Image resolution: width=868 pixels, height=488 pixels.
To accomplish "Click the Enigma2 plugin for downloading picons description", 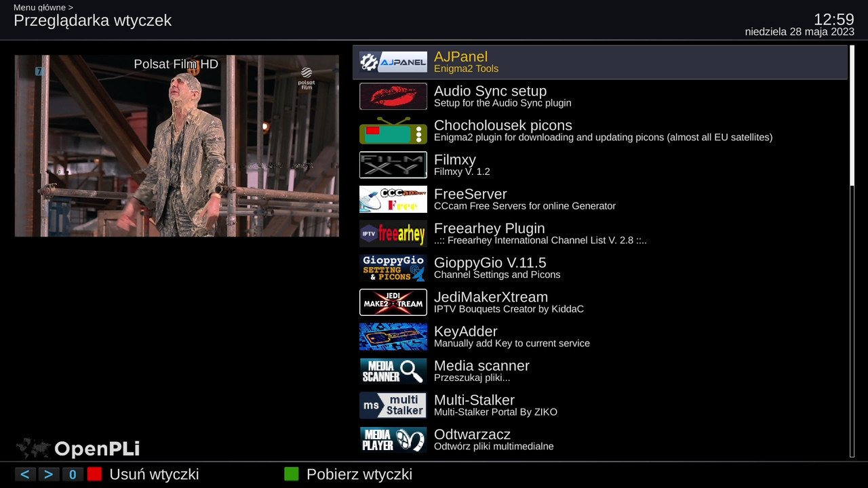I will click(x=603, y=138).
